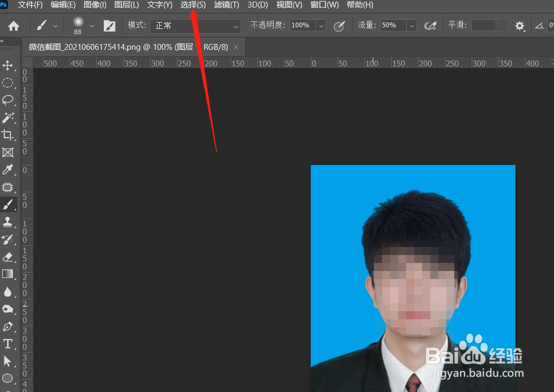Select the History Brush tool

pyautogui.click(x=8, y=239)
